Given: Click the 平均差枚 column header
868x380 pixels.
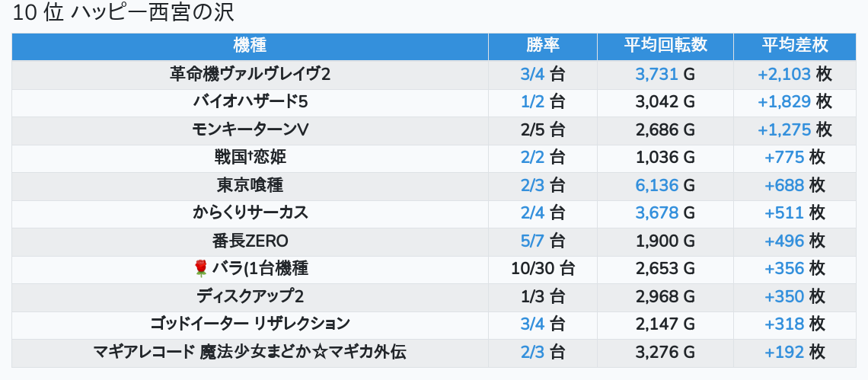Looking at the screenshot, I should [x=795, y=46].
